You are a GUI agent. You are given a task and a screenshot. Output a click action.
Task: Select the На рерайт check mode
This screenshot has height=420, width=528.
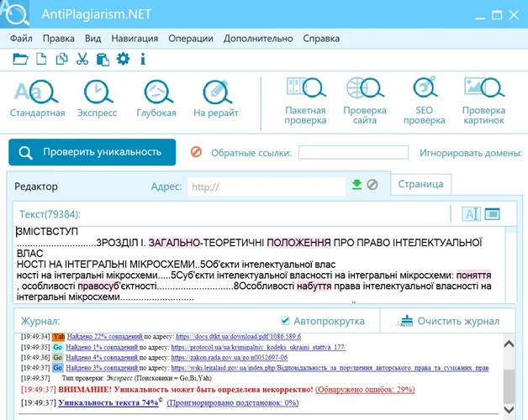click(x=216, y=98)
